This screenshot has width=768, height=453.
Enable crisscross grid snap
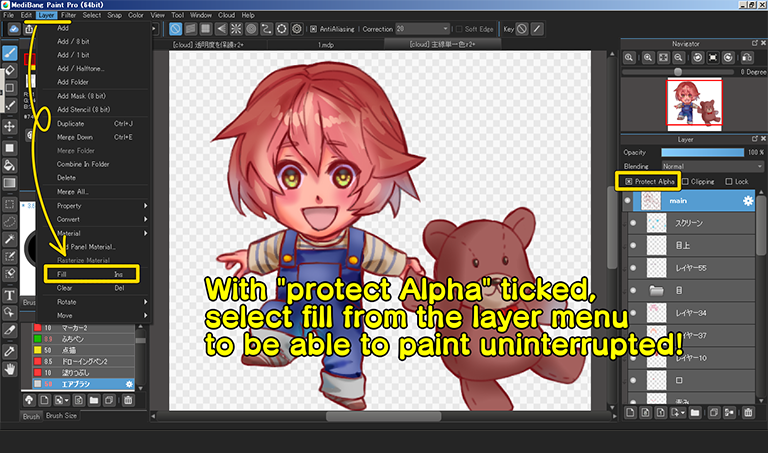tap(206, 29)
